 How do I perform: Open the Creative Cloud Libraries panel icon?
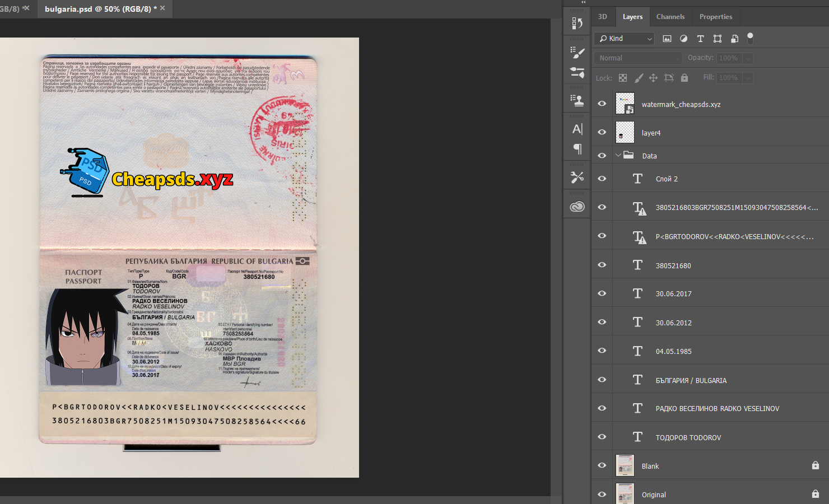(577, 207)
